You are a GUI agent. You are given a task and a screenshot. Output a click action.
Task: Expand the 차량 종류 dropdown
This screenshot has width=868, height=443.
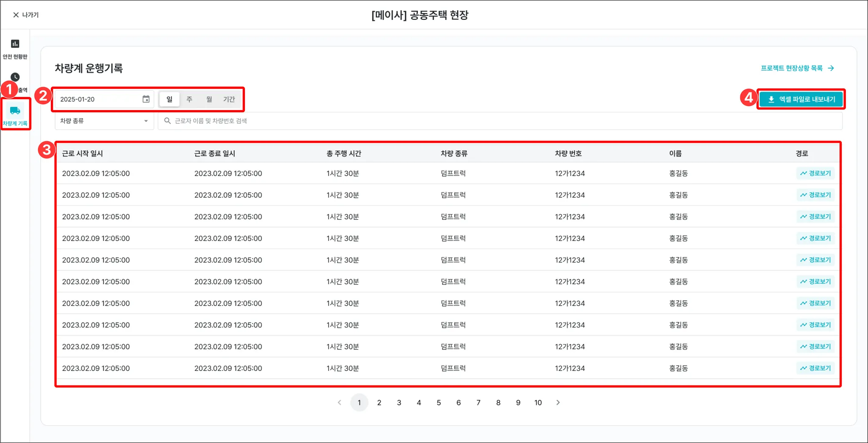104,121
